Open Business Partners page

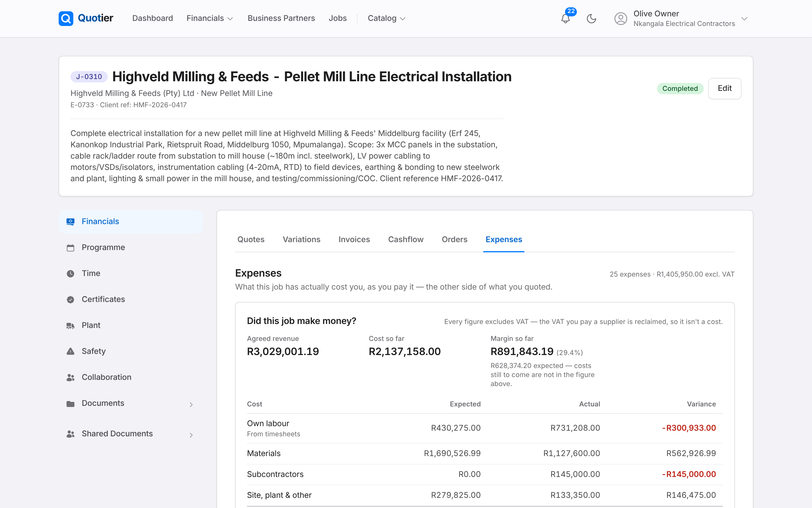point(281,18)
